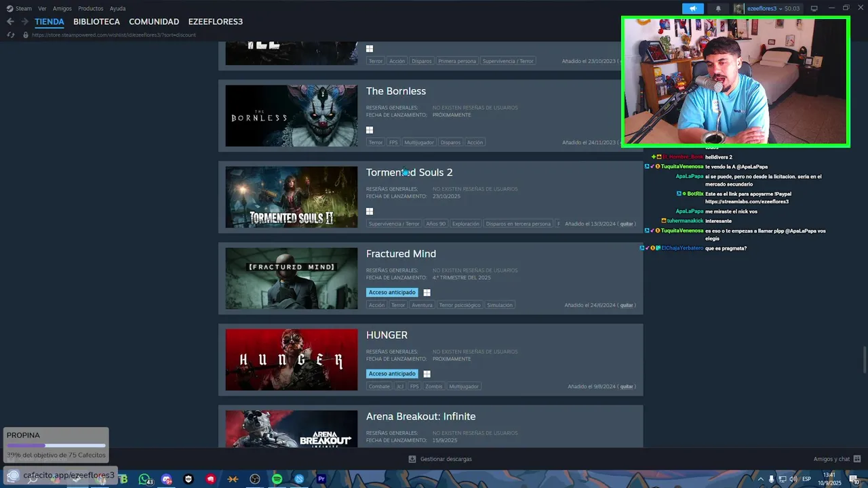Open the Steam announcements megaphone button
This screenshot has width=868, height=488.
pos(692,9)
